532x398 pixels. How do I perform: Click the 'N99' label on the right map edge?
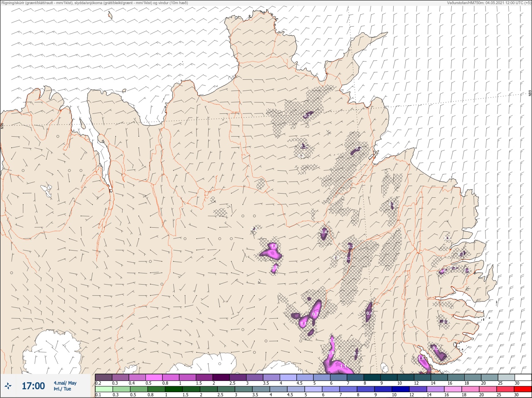point(530,93)
